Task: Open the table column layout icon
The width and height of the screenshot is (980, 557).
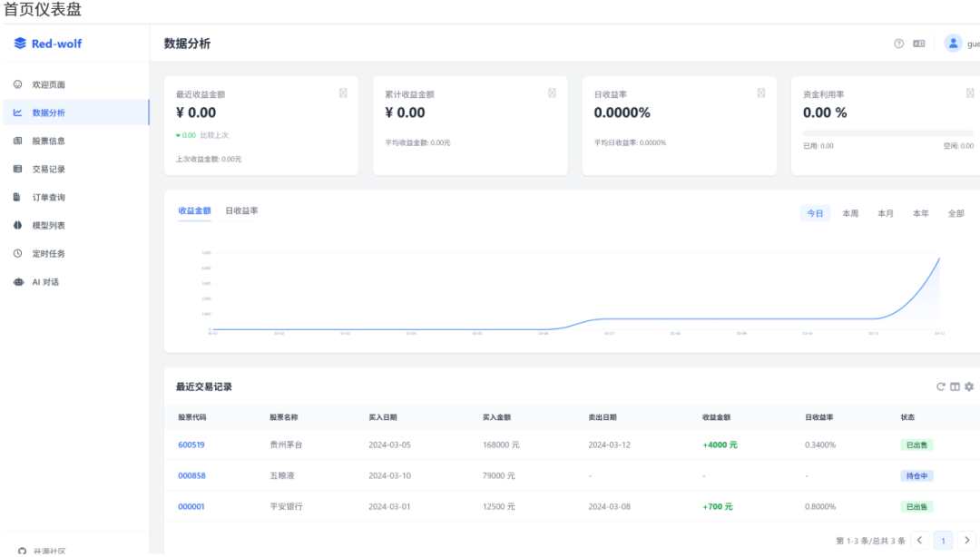Action: pos(955,387)
